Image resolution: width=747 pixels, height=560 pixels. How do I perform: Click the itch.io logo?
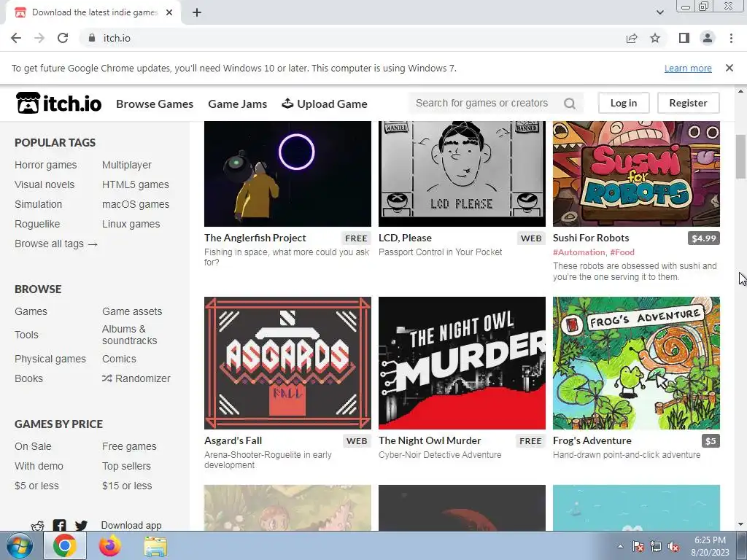pyautogui.click(x=58, y=103)
